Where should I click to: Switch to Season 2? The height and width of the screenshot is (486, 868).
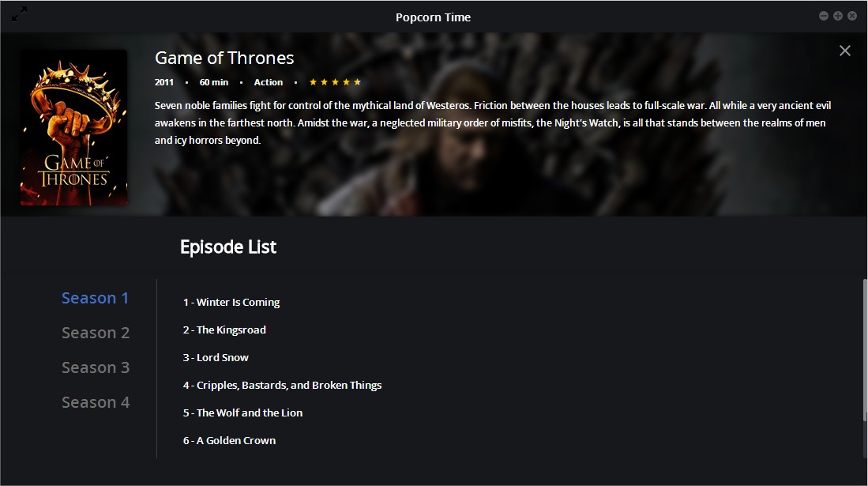click(96, 333)
